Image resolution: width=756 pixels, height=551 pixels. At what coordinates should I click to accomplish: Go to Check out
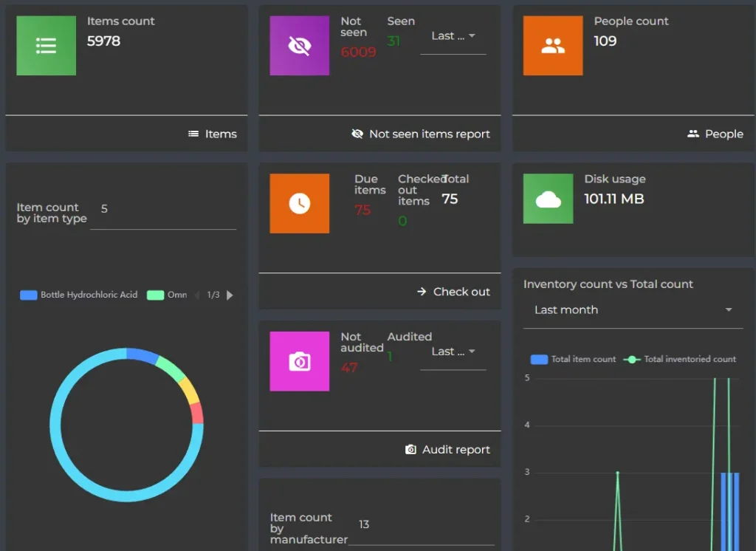coord(453,292)
